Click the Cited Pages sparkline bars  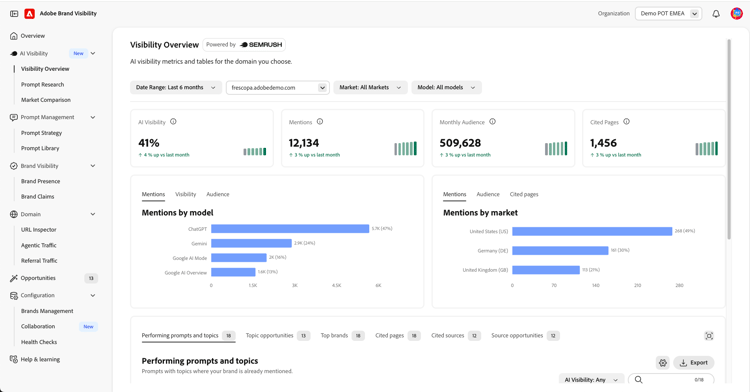706,149
